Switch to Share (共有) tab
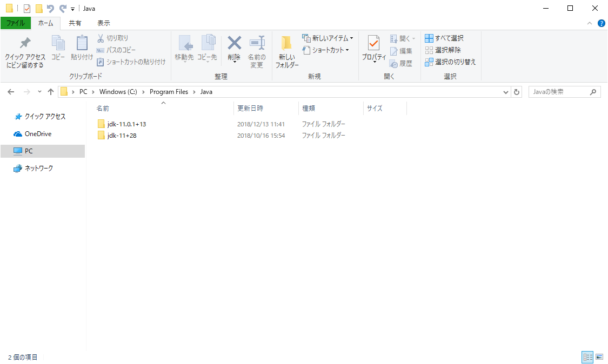 tap(75, 23)
